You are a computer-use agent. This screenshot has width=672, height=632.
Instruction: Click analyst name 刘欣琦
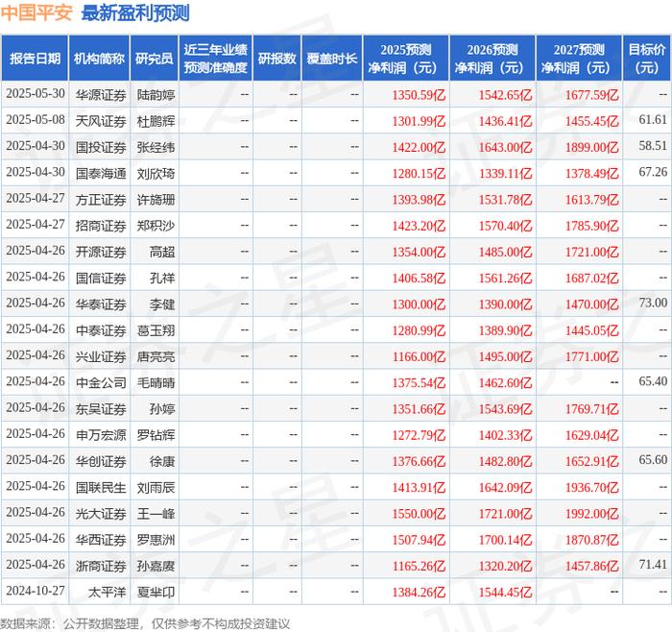156,173
